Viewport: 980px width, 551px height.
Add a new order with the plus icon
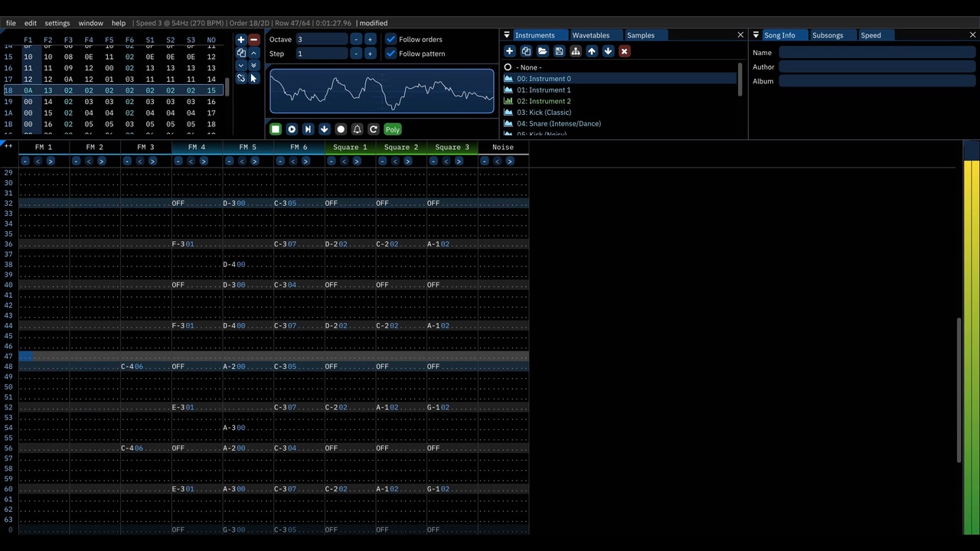click(x=240, y=40)
